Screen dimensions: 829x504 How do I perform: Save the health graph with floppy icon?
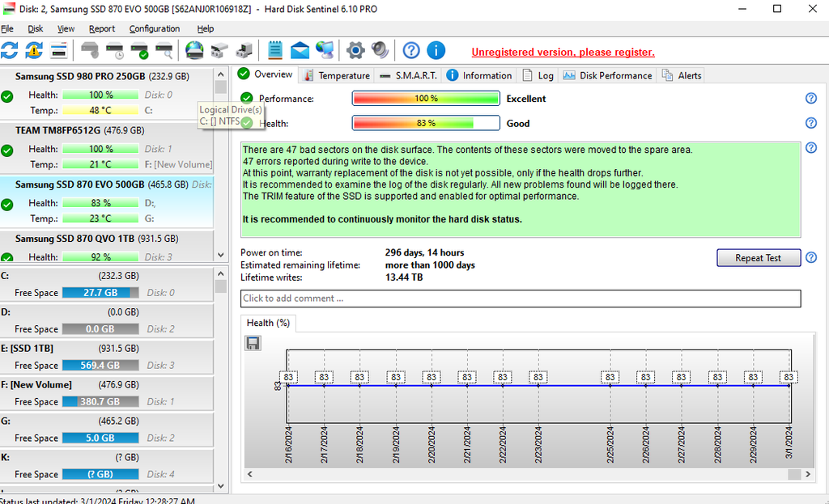[253, 344]
